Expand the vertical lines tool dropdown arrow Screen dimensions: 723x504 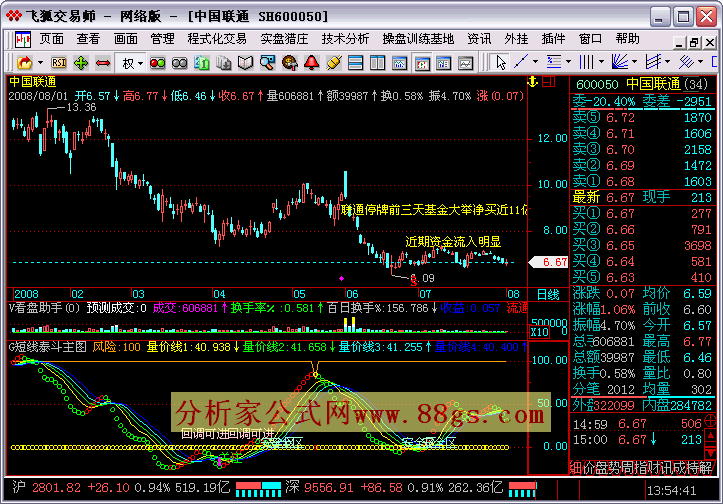tap(601, 62)
